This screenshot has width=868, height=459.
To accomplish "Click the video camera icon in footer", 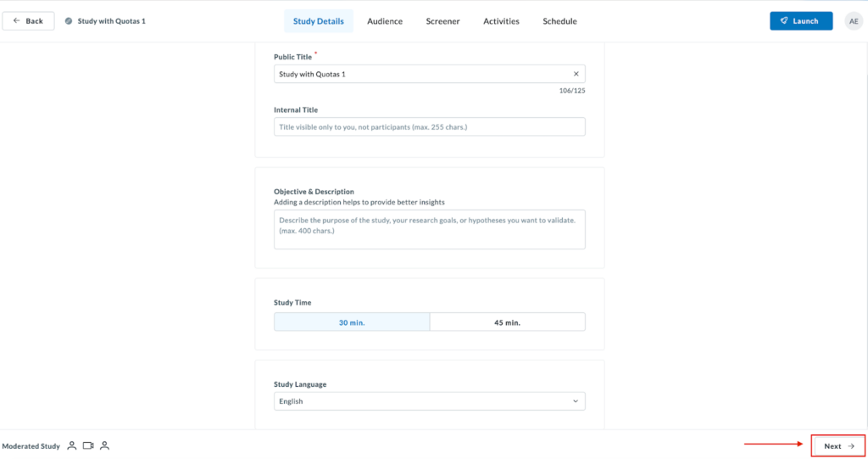I will click(88, 445).
